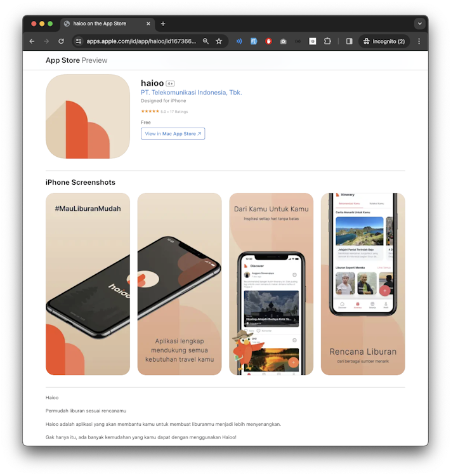Reload the current page
The width and height of the screenshot is (451, 476).
61,41
